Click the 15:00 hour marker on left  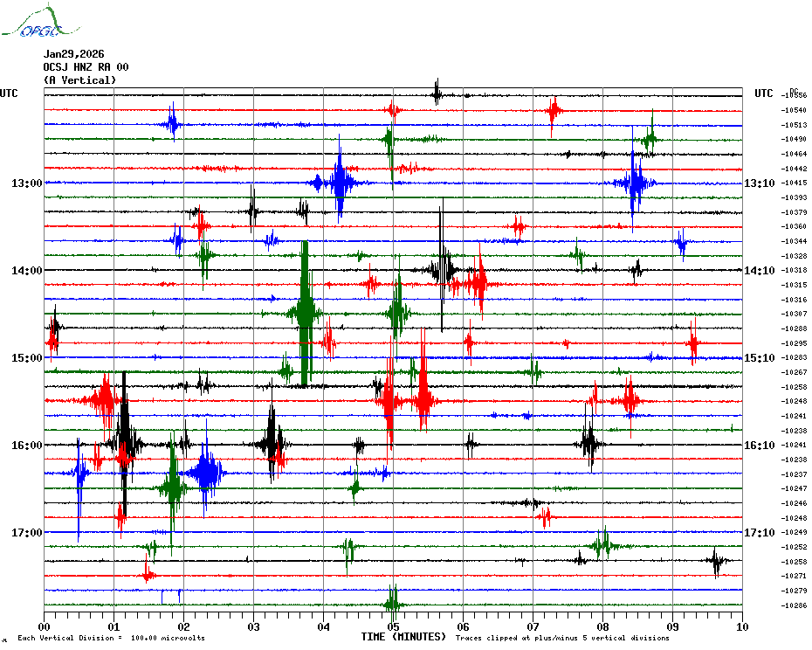tap(26, 358)
